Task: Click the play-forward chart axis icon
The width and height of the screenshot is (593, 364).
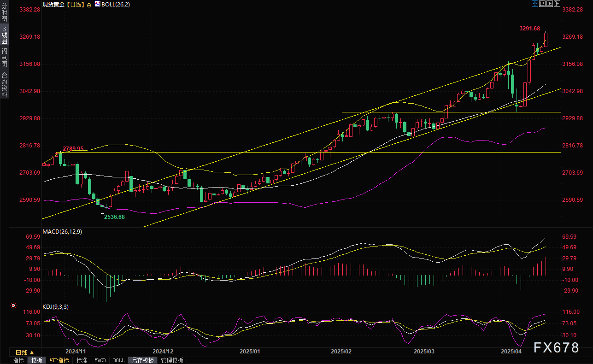Action: pyautogui.click(x=550, y=4)
